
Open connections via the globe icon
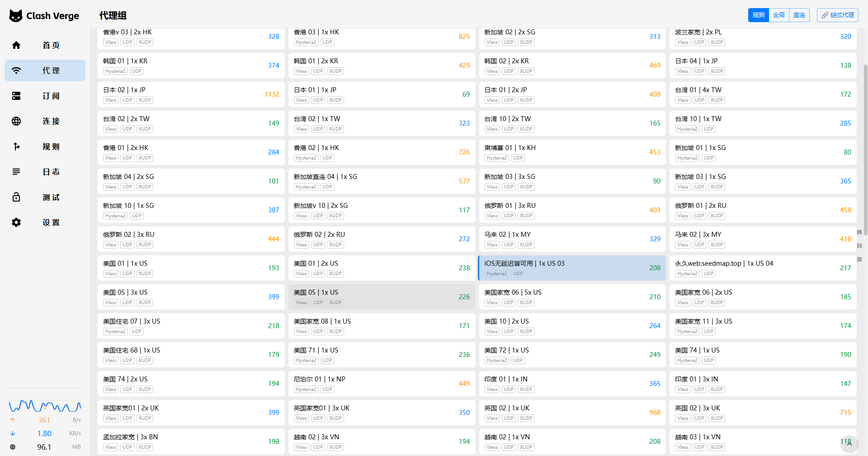point(16,121)
